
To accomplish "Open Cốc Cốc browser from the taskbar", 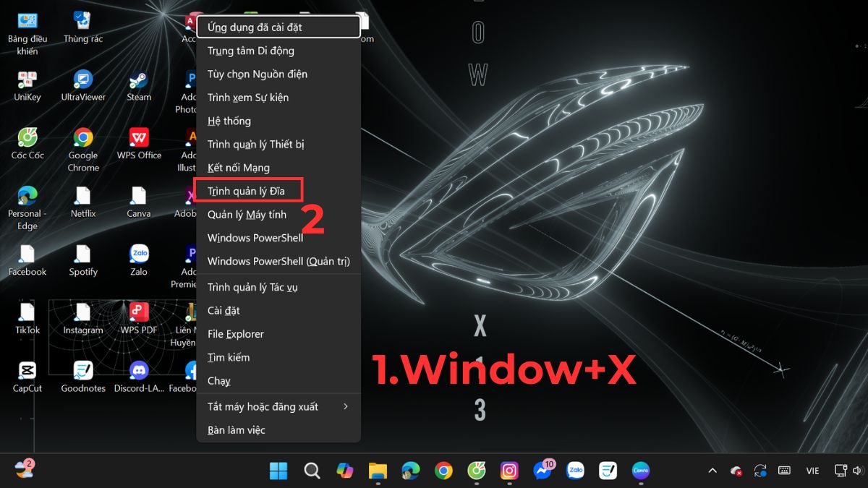I will coord(477,471).
